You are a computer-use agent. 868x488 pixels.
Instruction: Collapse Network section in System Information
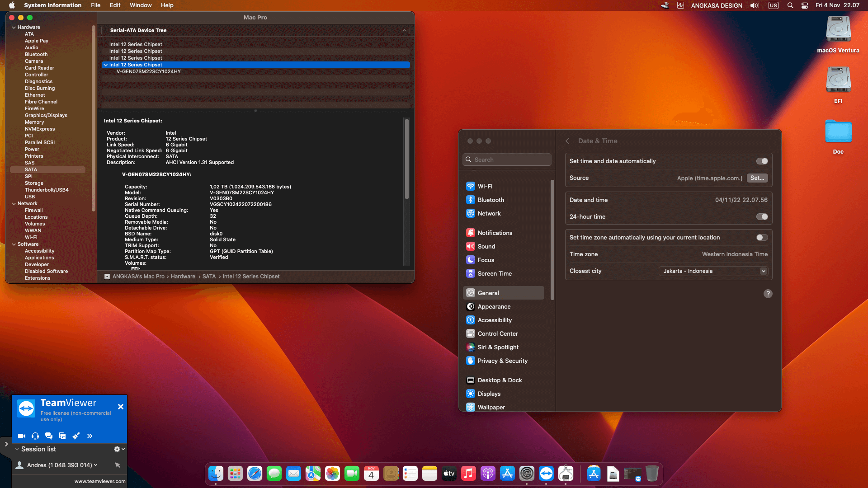[14, 204]
